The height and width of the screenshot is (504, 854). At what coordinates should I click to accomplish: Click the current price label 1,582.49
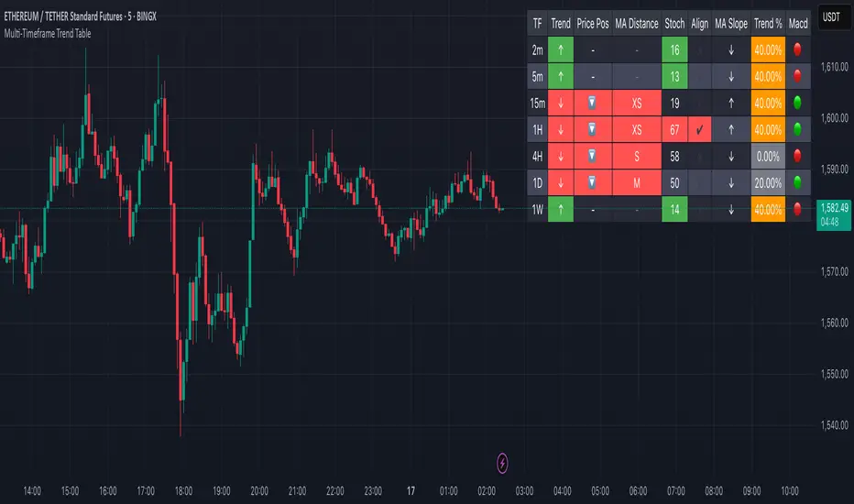coord(831,209)
